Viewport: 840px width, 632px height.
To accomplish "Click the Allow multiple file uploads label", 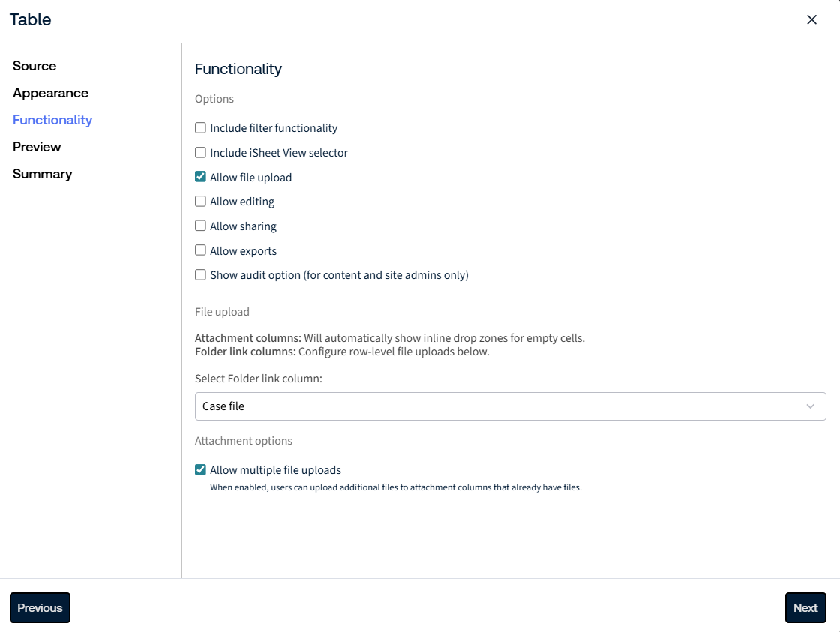I will (275, 470).
